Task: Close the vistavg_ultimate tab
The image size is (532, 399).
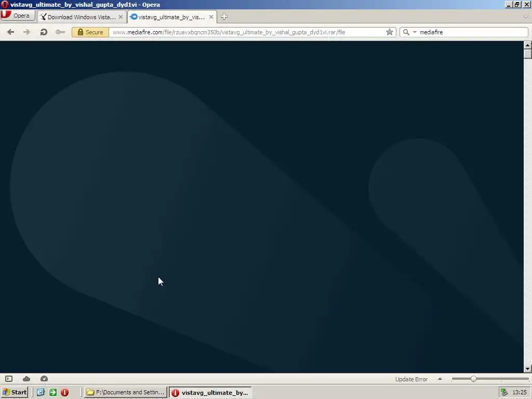Action: (211, 17)
